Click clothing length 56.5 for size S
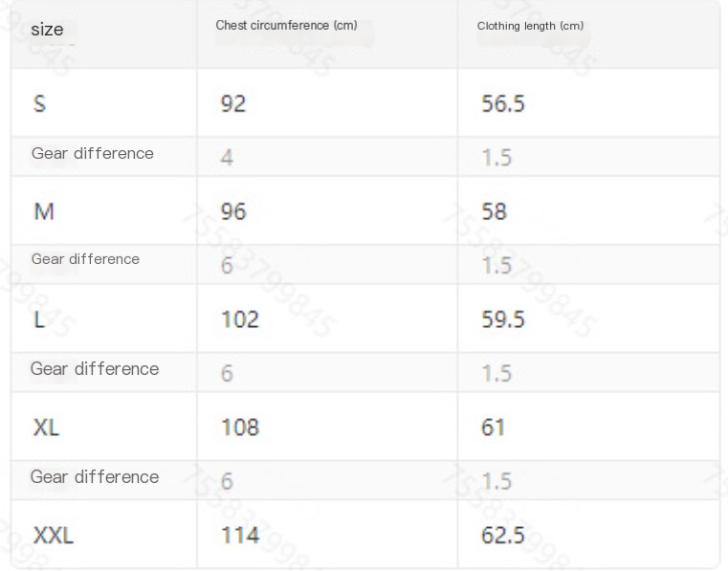The image size is (728, 571). click(503, 103)
